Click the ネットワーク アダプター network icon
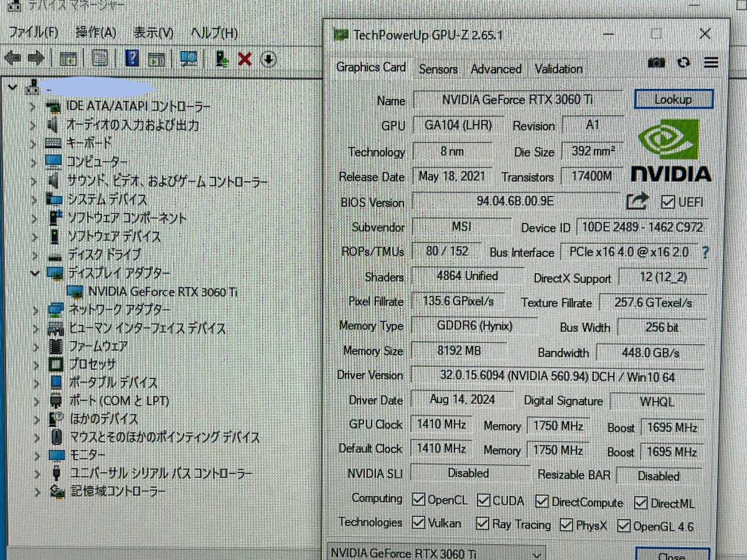The height and width of the screenshot is (560, 747). coord(55,309)
